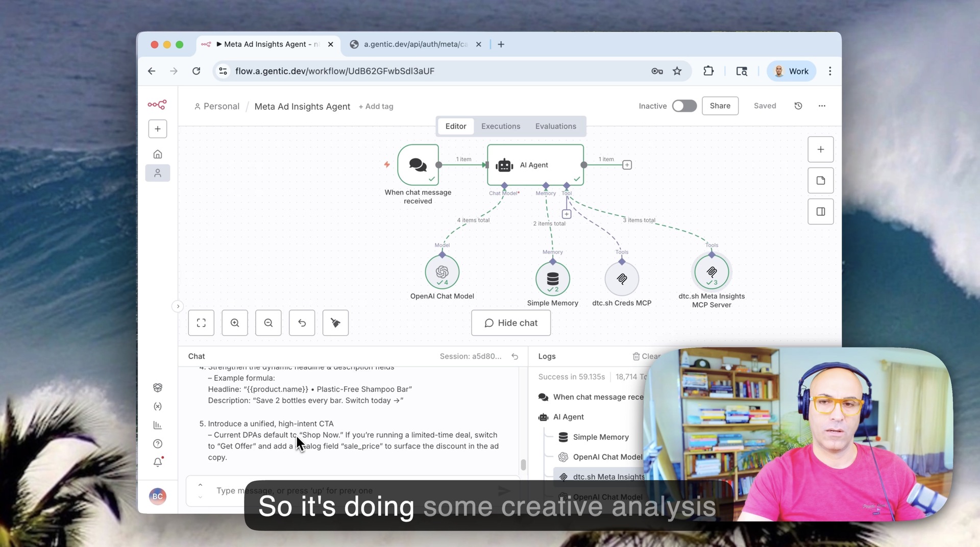Click the Hide chat button
Viewport: 980px width, 547px height.
click(x=511, y=323)
